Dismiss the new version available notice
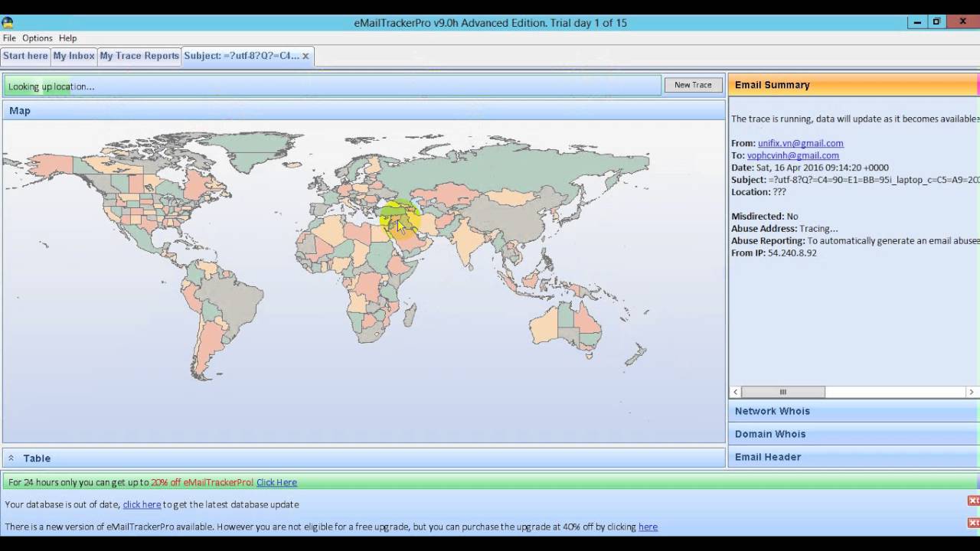The width and height of the screenshot is (980, 551). click(x=973, y=523)
